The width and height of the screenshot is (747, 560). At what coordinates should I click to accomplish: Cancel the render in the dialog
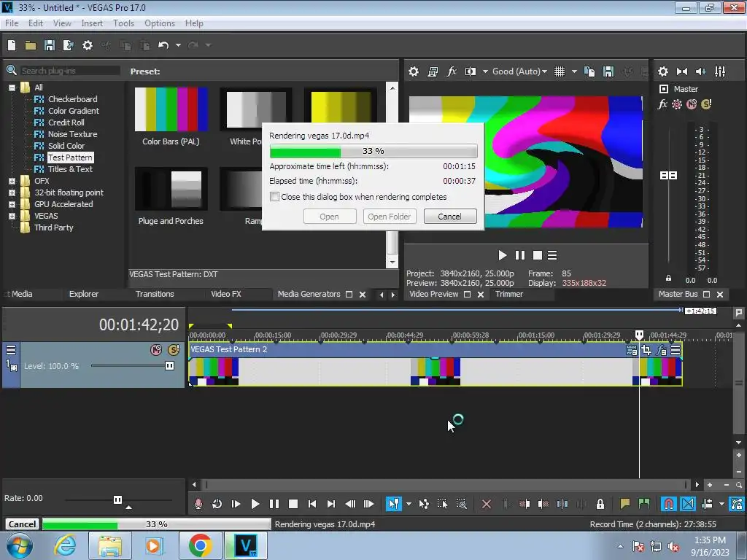pyautogui.click(x=449, y=217)
